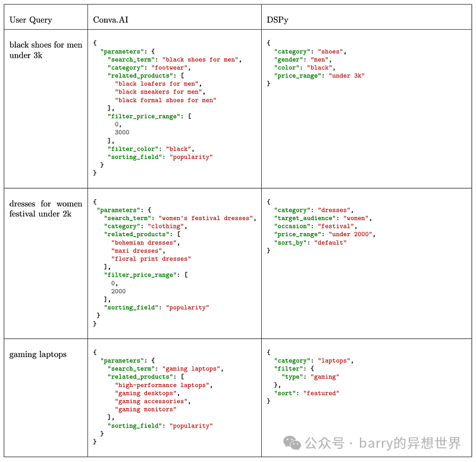Select the "floral print dresses" string
Screen dimensions: 476x462
pyautogui.click(x=151, y=259)
